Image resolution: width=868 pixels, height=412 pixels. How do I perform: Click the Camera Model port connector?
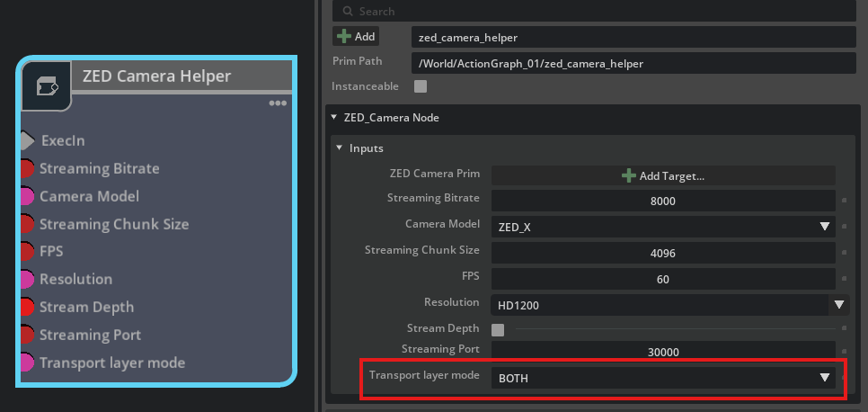point(27,196)
